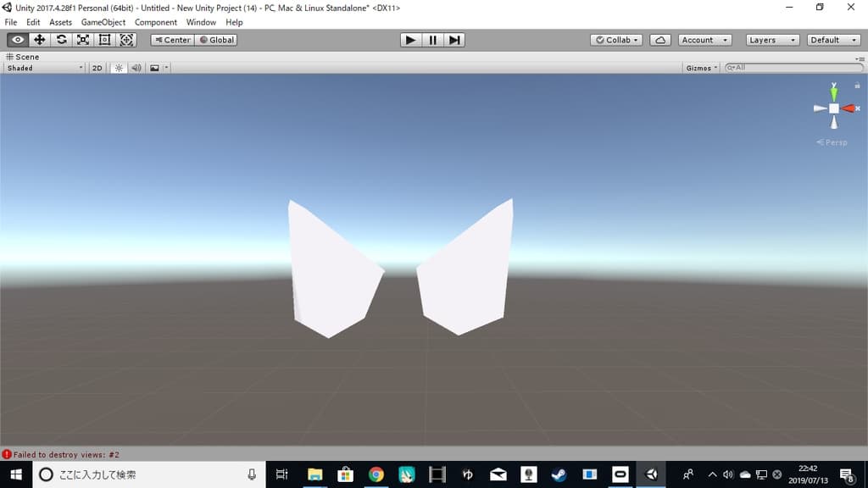This screenshot has width=868, height=488.
Task: Click the 'Failed to destroy views: #2' error
Action: [61, 454]
